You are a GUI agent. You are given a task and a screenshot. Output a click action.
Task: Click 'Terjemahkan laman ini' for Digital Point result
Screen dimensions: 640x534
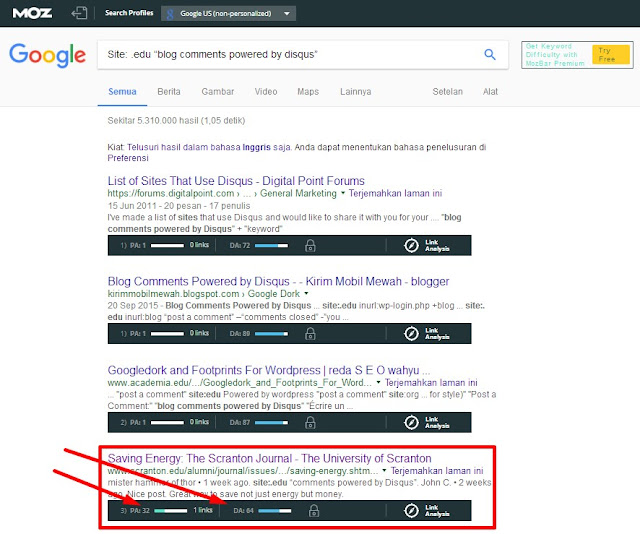[x=395, y=193]
